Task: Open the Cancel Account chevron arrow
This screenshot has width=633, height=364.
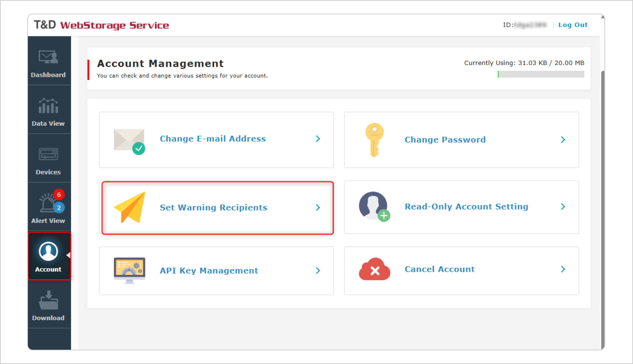Action: pos(563,269)
